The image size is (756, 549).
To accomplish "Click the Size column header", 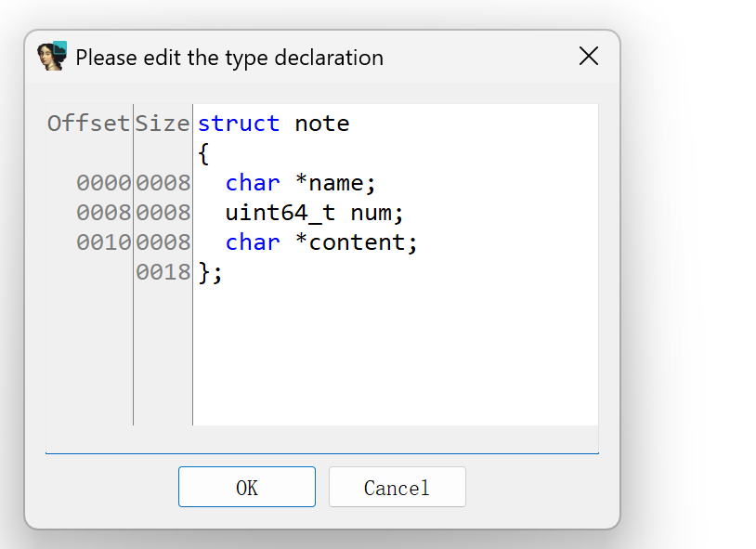I will (163, 124).
